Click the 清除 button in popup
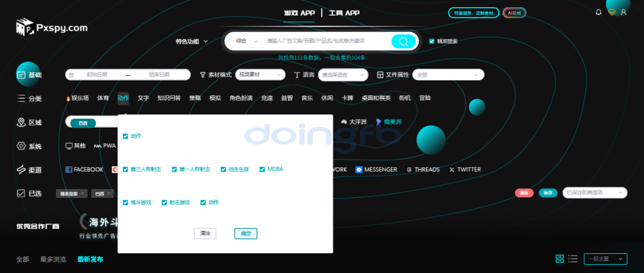This screenshot has height=273, width=644. 205,233
